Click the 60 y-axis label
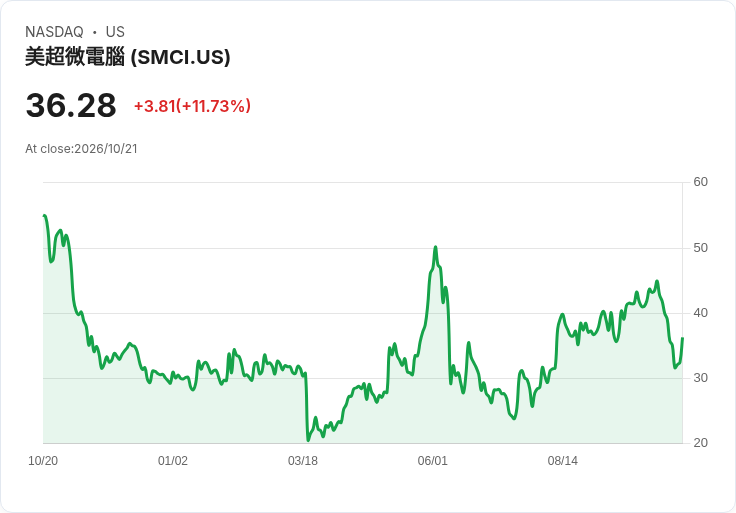The height and width of the screenshot is (513, 736). (x=700, y=182)
